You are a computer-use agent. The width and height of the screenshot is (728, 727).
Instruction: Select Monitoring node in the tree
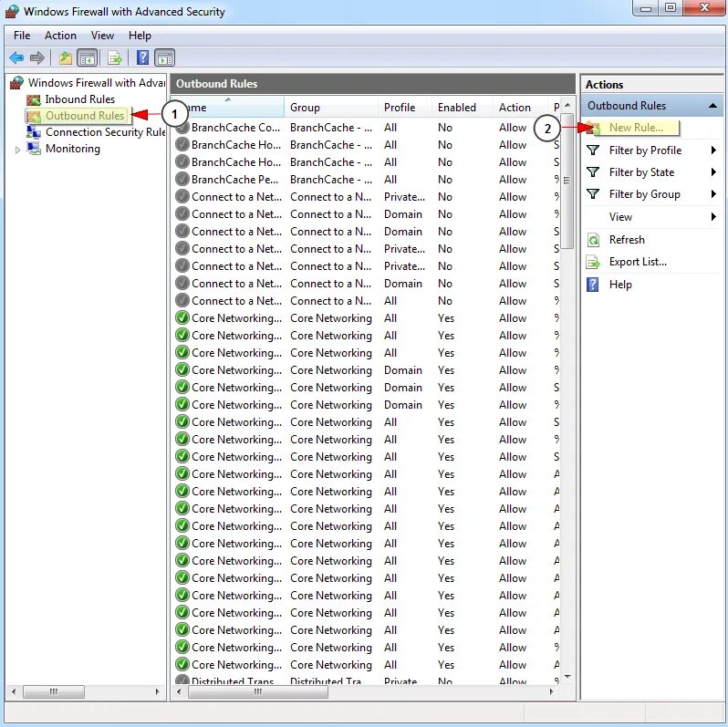tap(73, 149)
